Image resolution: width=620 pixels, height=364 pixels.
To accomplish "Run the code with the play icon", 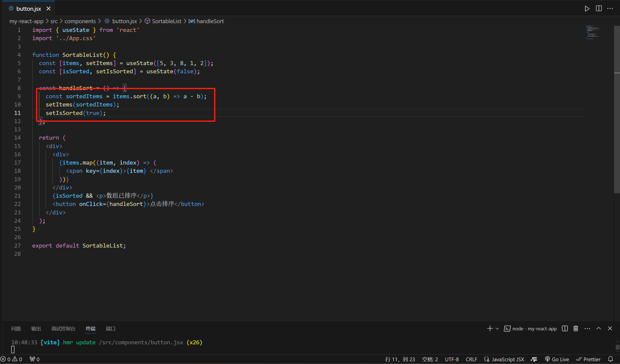I will 587,9.
